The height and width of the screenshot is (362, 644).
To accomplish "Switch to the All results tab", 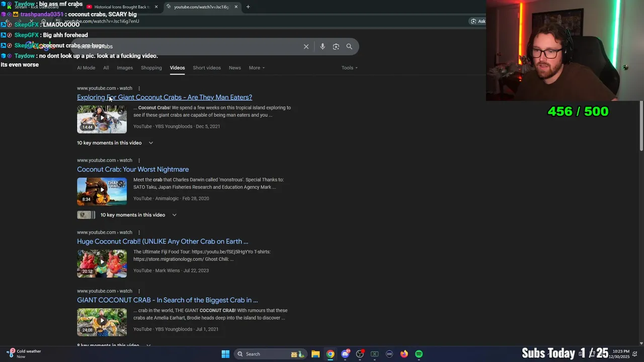I will (106, 68).
